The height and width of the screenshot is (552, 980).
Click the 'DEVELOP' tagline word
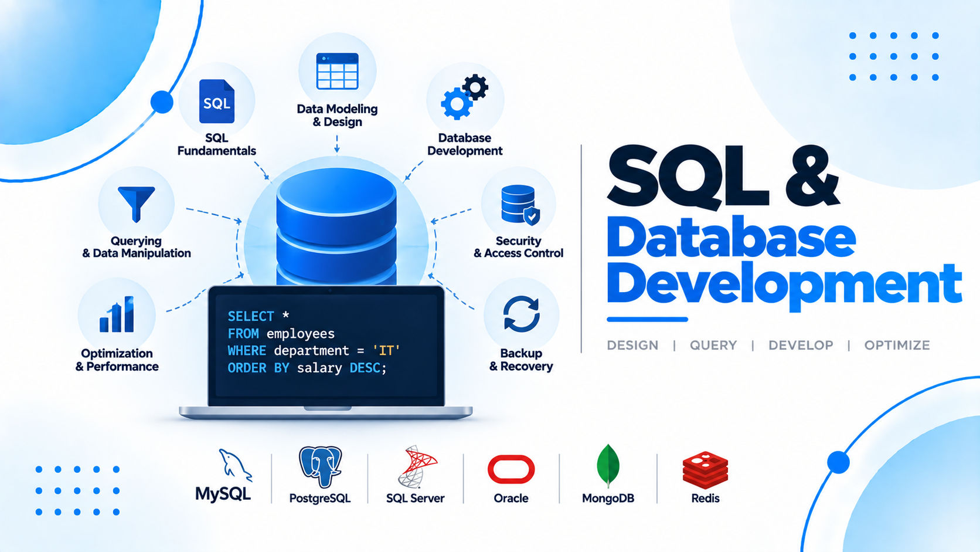801,345
